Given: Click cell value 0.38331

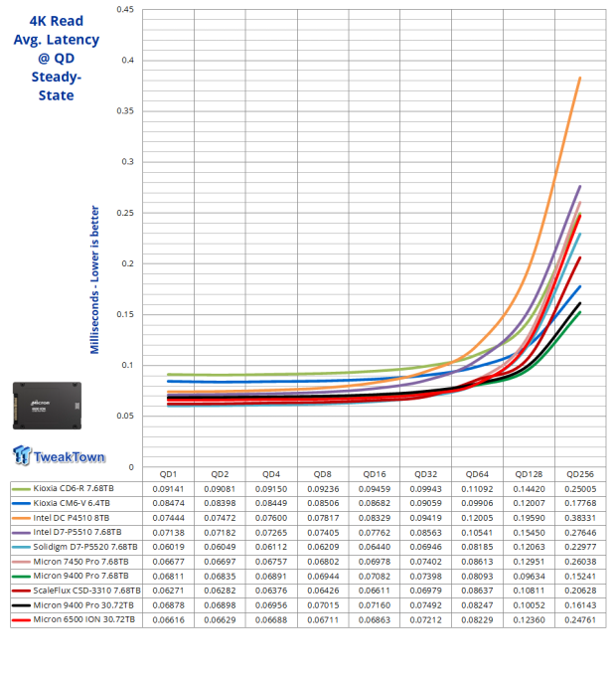Looking at the screenshot, I should coord(580,518).
